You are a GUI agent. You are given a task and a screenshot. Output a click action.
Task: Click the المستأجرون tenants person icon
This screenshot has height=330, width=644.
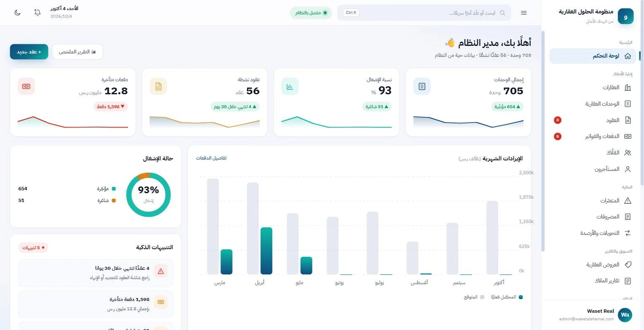pos(628,169)
